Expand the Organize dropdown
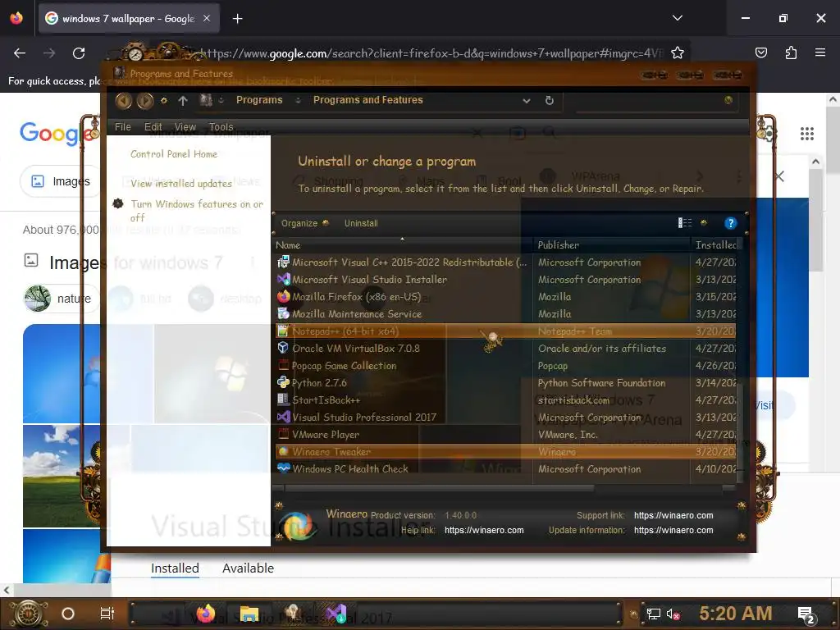Viewport: 840px width, 630px height. (305, 223)
